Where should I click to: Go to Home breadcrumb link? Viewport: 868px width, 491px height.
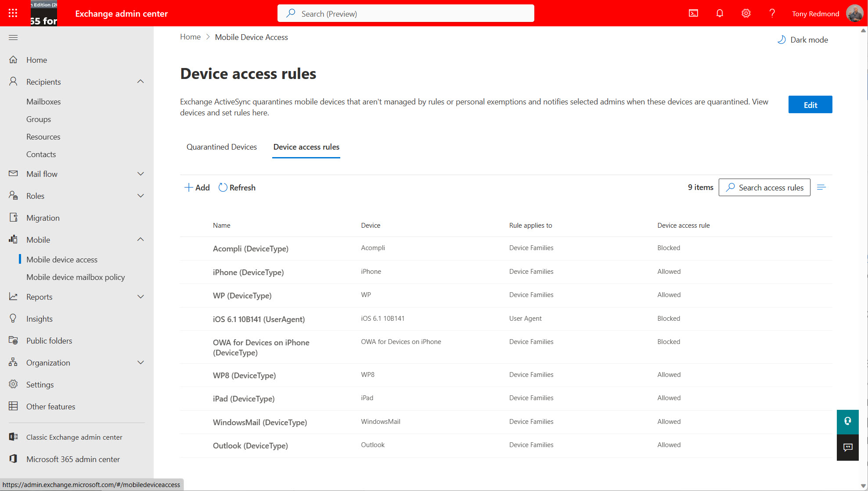point(190,37)
